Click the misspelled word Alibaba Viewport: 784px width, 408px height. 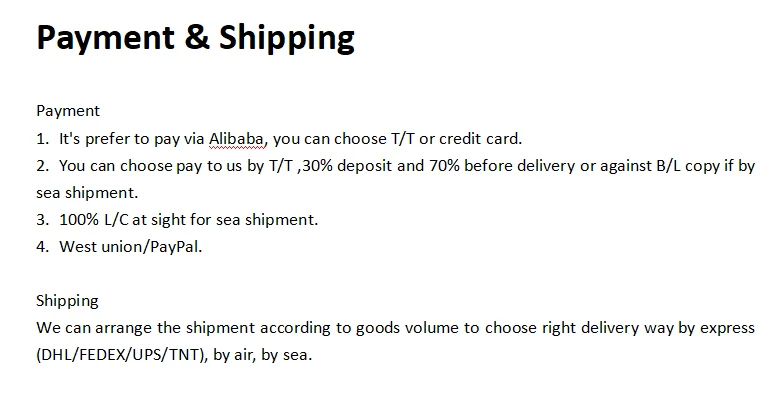click(238, 138)
